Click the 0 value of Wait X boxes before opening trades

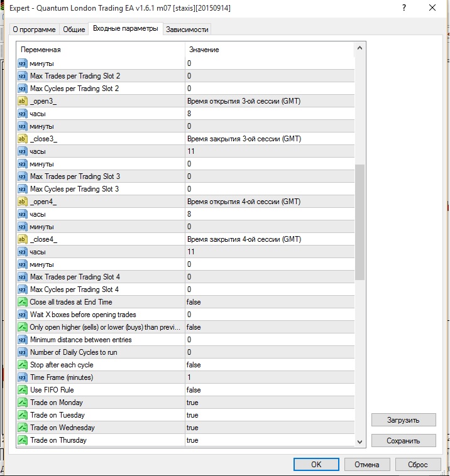[189, 315]
